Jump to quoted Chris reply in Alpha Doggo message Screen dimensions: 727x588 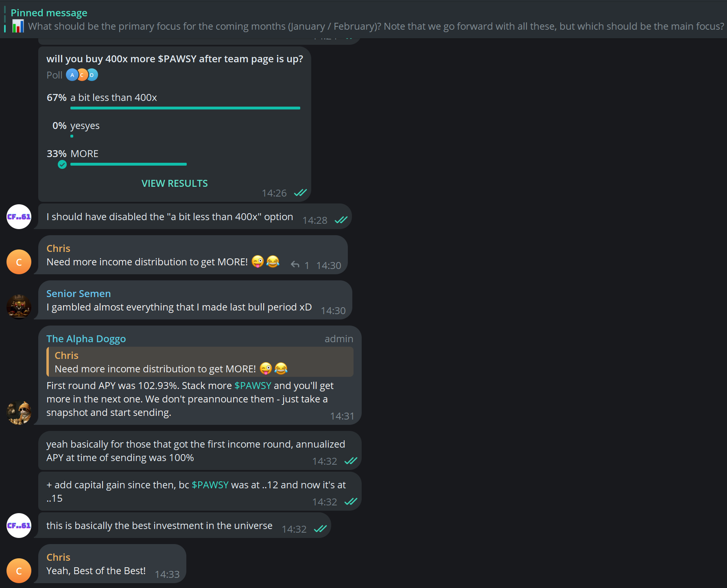click(200, 362)
